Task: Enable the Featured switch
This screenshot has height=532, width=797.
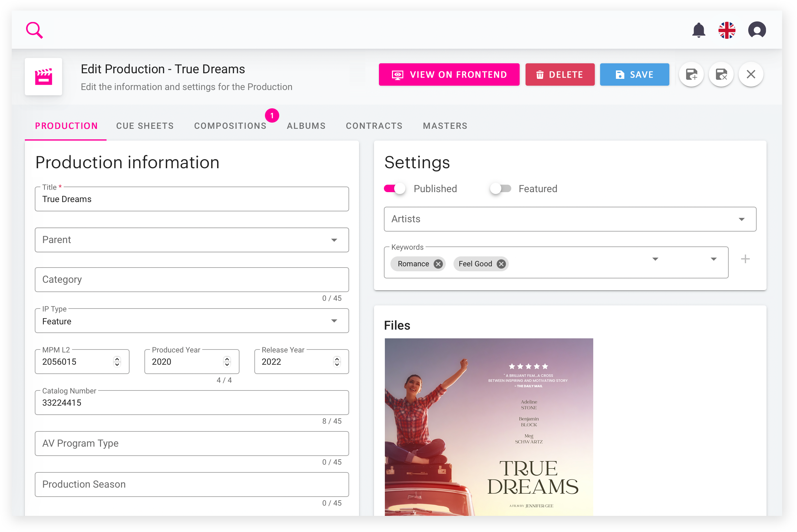Action: point(500,189)
